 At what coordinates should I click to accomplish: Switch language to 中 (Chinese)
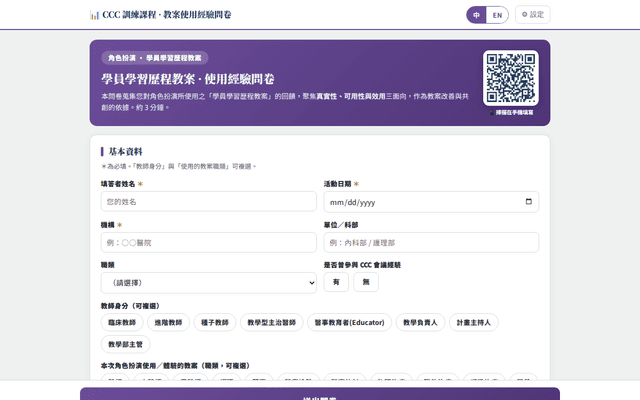476,15
